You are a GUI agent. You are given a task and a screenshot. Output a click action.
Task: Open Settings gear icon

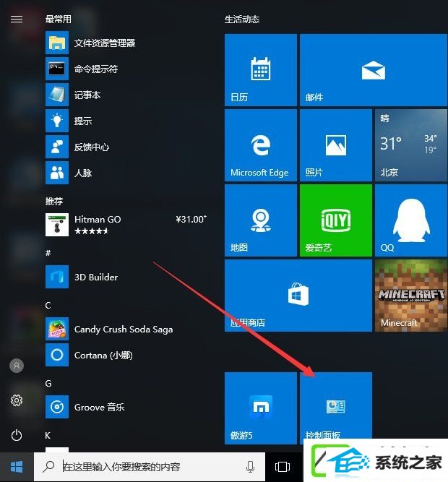17,400
